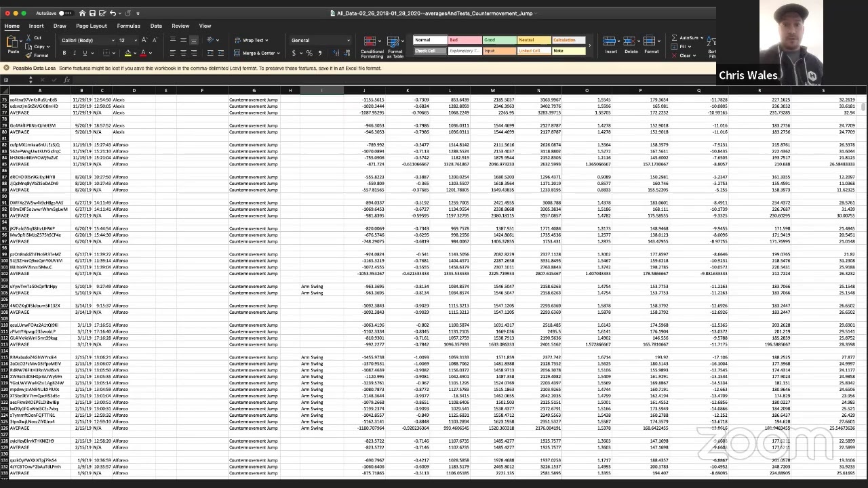The height and width of the screenshot is (488, 868).
Task: Switch to the Home ribbon tab
Action: [x=12, y=26]
